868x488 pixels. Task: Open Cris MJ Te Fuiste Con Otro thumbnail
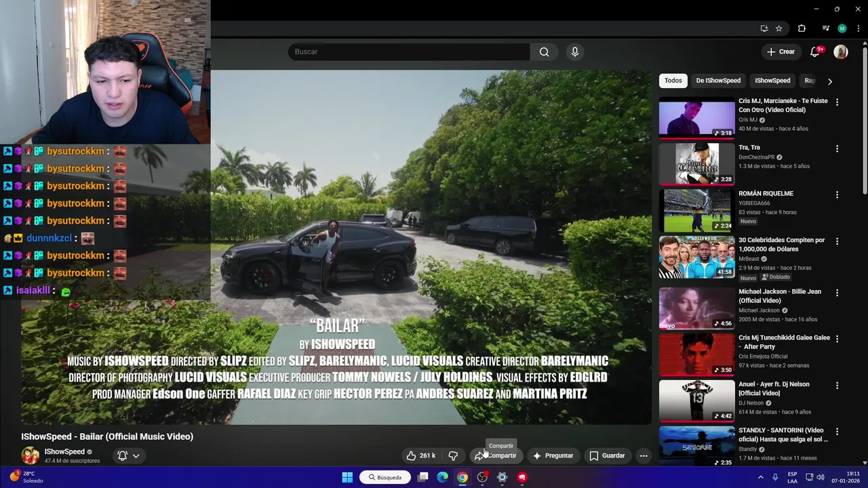[696, 117]
